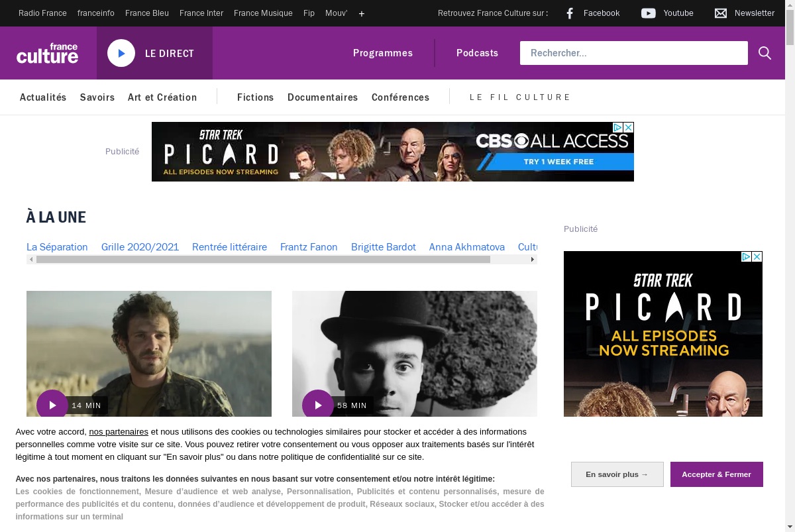Select Anna Akhmatova topic link
Screen dimensions: 795x532
pos(467,247)
